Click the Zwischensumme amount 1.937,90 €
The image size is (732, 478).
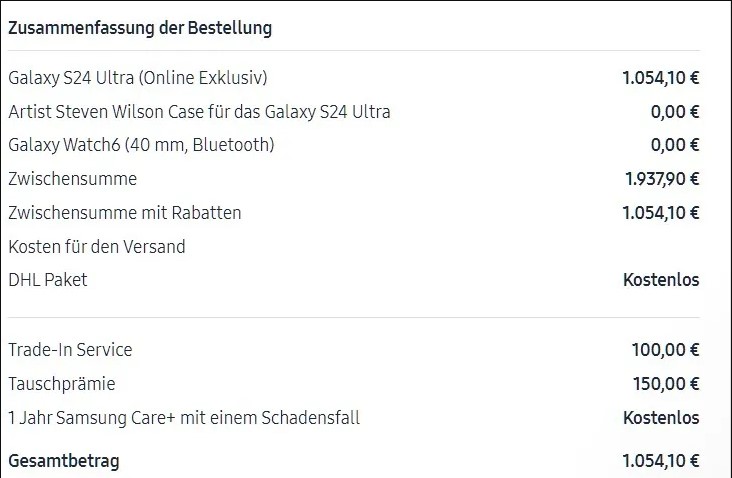pyautogui.click(x=662, y=179)
